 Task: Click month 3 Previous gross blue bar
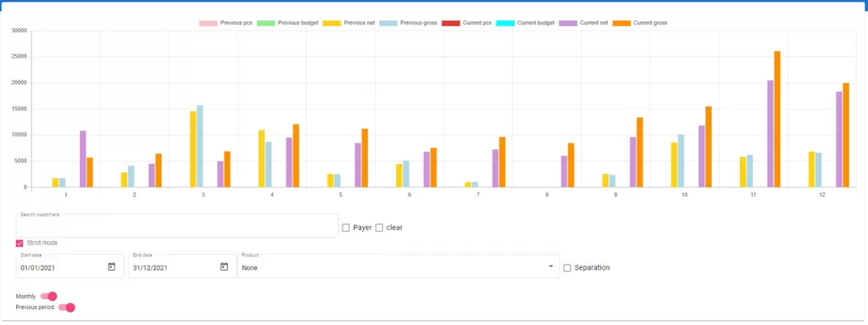(200, 147)
